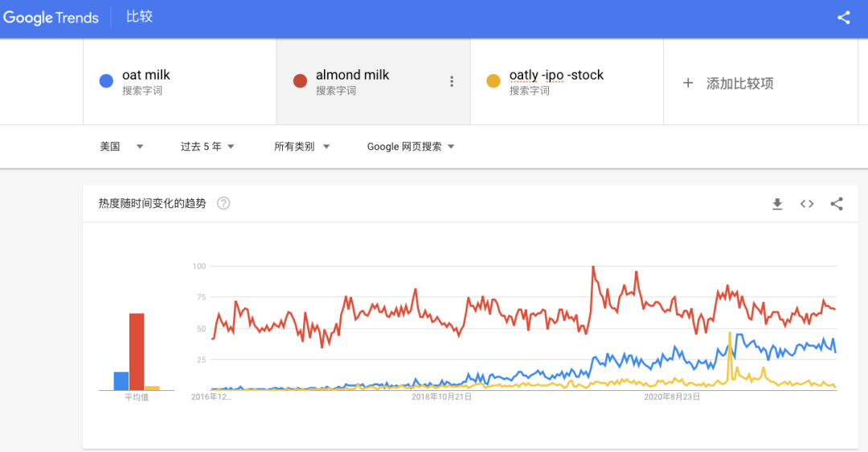Click the share icon in the header
This screenshot has width=868, height=452.
coord(843,18)
